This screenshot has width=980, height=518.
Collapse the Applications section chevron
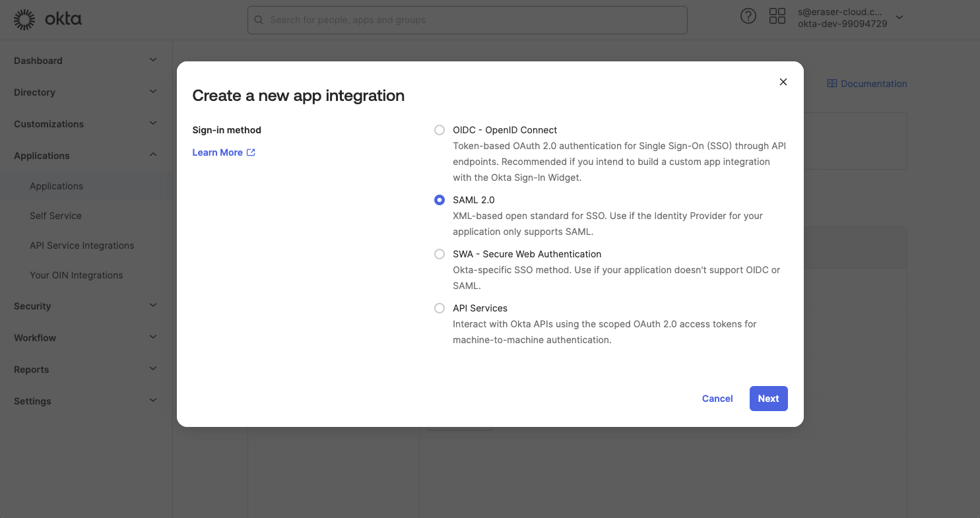coord(153,155)
